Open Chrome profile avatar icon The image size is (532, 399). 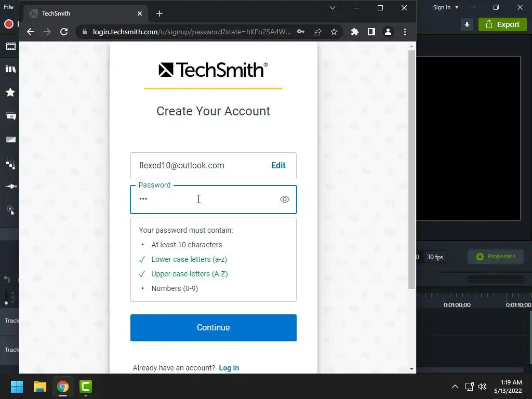pos(388,32)
